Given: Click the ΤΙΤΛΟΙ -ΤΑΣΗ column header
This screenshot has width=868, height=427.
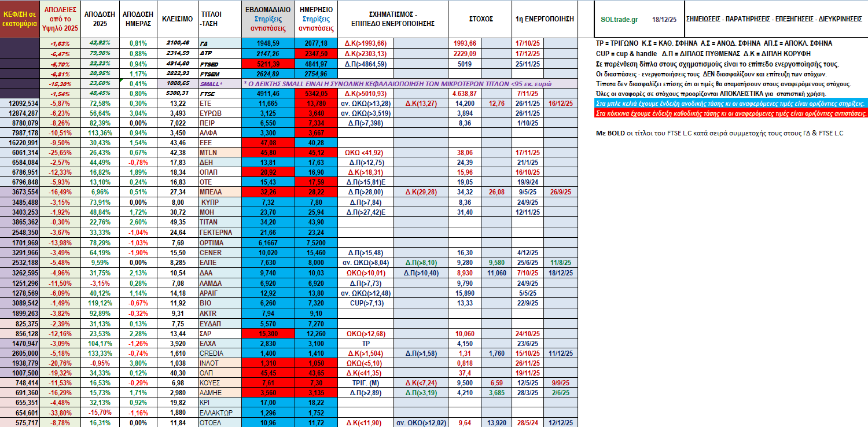Looking at the screenshot, I should point(218,19).
